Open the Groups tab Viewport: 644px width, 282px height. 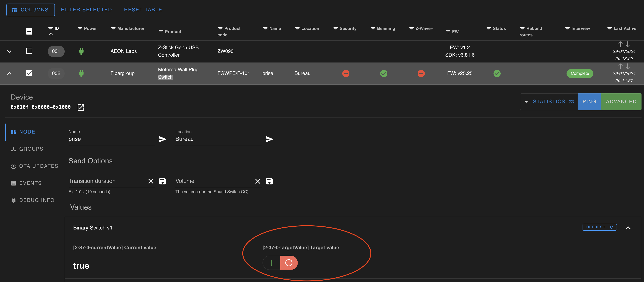(31, 149)
